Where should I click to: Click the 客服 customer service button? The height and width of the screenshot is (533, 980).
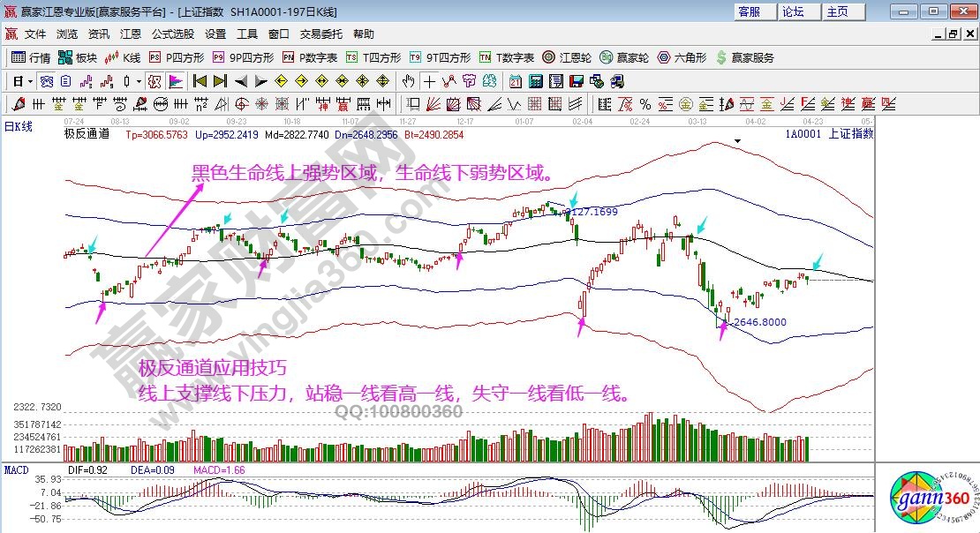pos(749,11)
